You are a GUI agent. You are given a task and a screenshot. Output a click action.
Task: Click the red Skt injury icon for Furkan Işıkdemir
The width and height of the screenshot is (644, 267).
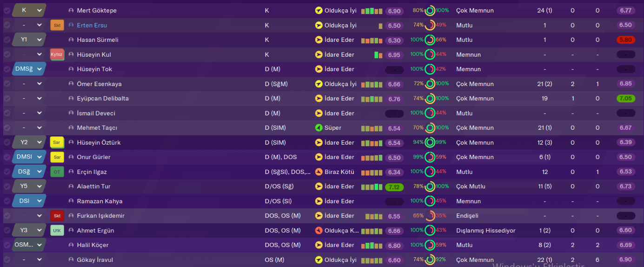click(57, 216)
